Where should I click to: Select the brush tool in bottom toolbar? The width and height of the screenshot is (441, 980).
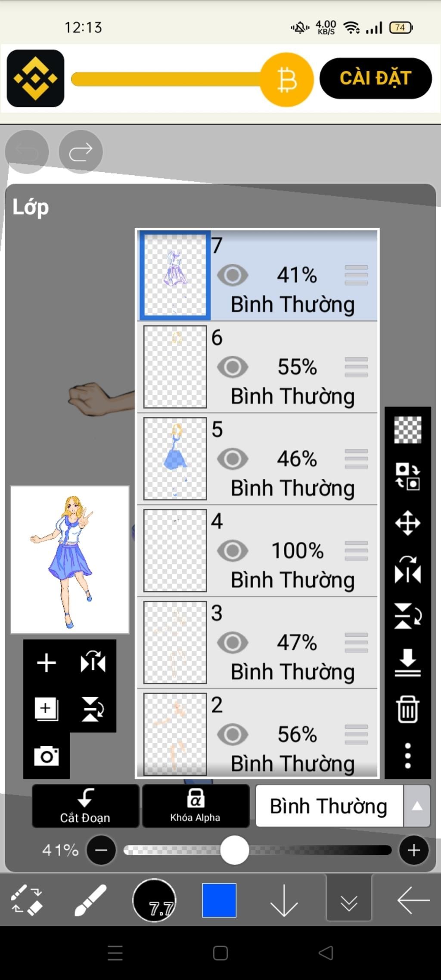pos(90,900)
